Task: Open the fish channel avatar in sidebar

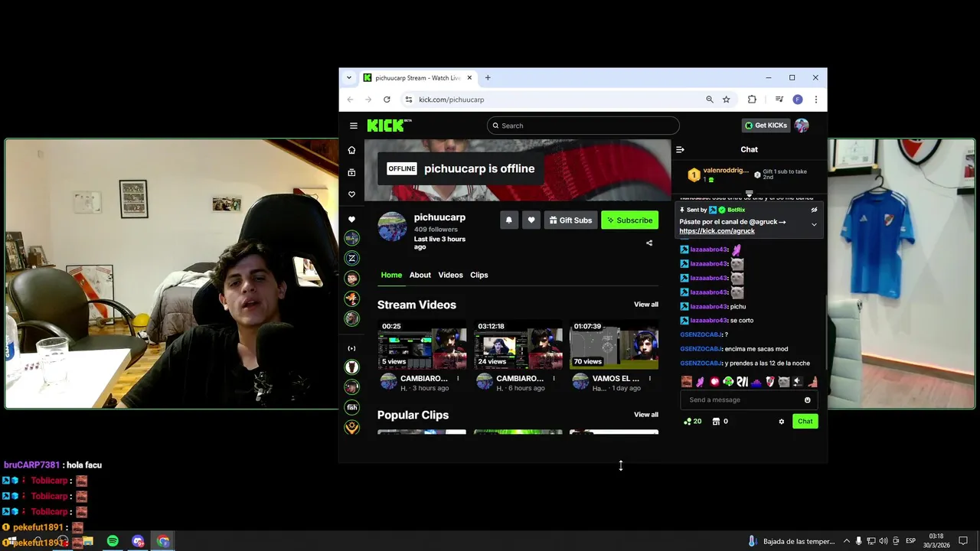Action: pyautogui.click(x=352, y=407)
